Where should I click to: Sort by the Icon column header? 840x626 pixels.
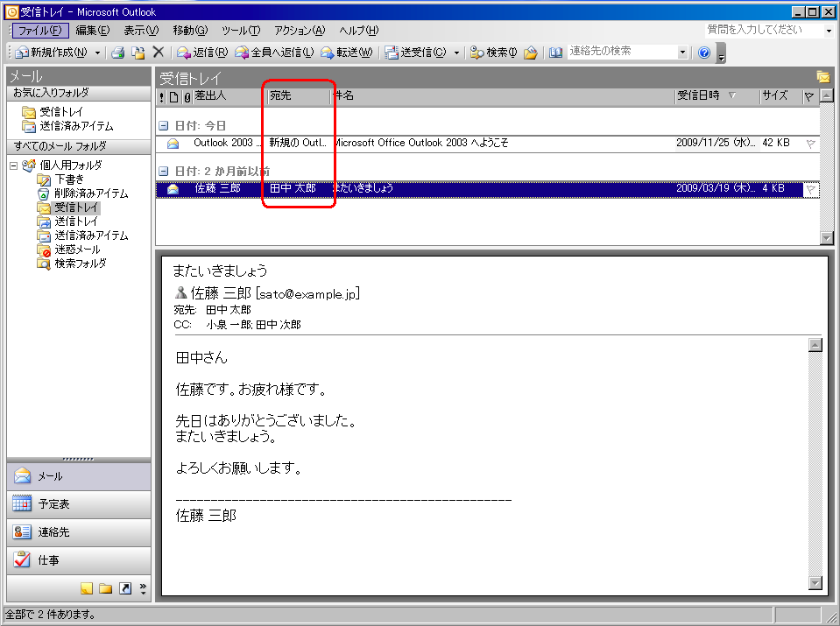click(x=173, y=97)
